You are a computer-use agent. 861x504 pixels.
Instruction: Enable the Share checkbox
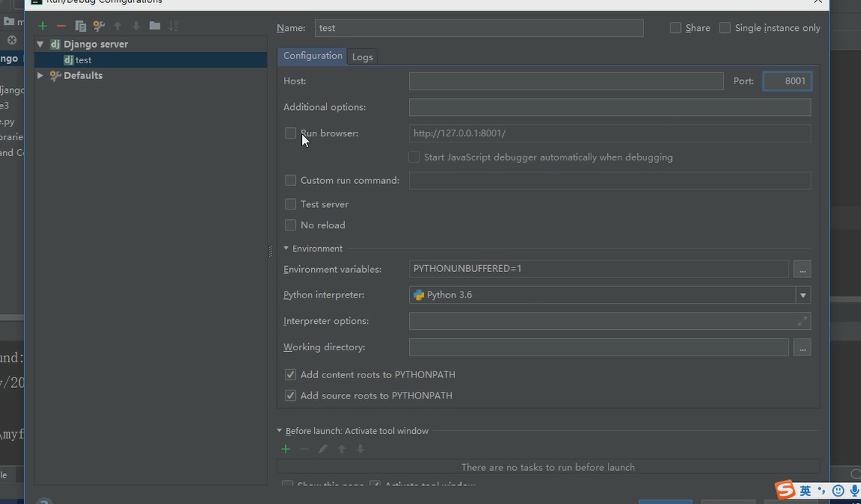676,27
